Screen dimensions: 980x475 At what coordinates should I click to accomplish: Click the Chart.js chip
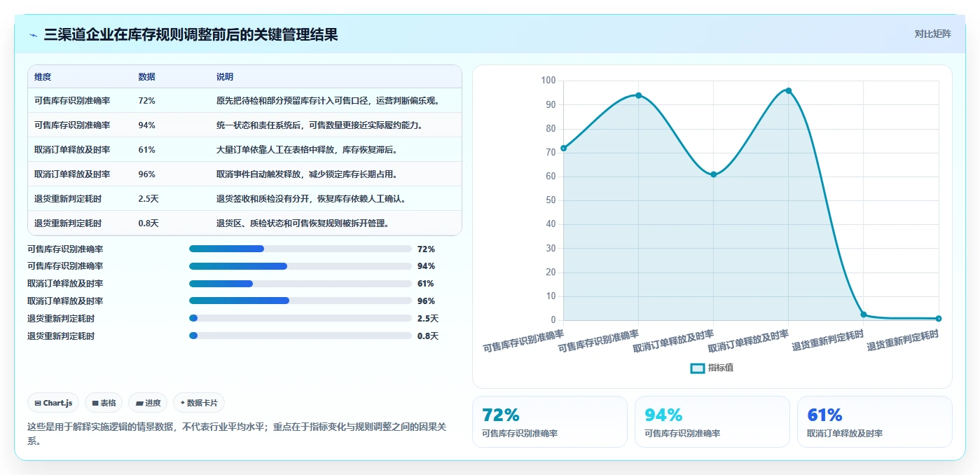pos(53,403)
